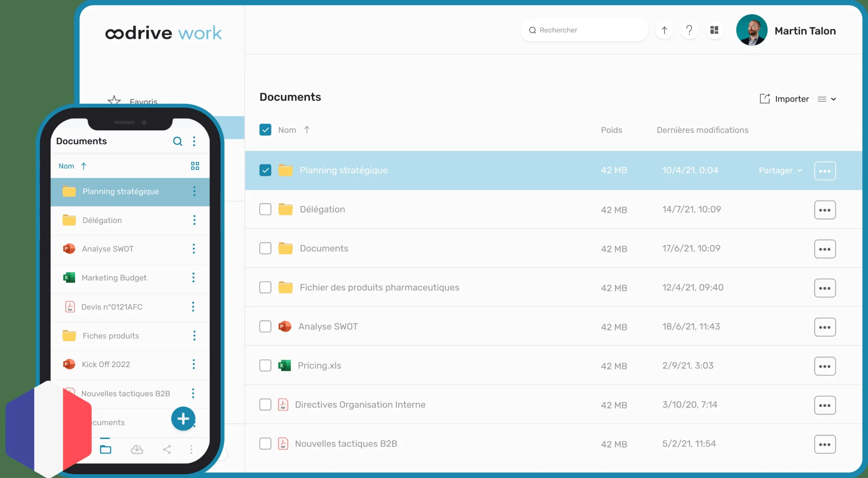This screenshot has width=868, height=478.
Task: Tap the search icon in phone Documents header
Action: [x=178, y=141]
